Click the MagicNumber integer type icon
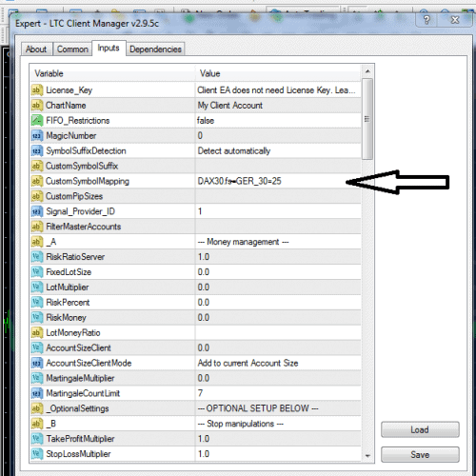This screenshot has height=476, width=476. coord(37,136)
